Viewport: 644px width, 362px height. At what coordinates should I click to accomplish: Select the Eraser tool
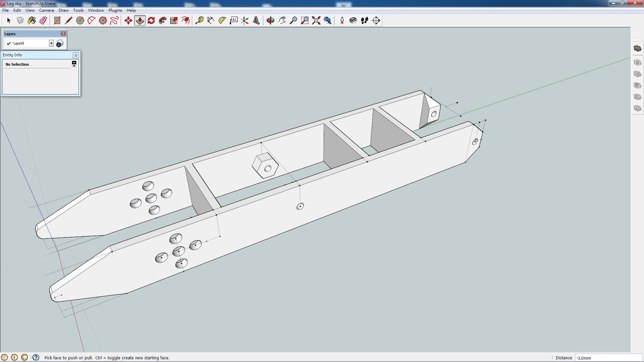43,21
